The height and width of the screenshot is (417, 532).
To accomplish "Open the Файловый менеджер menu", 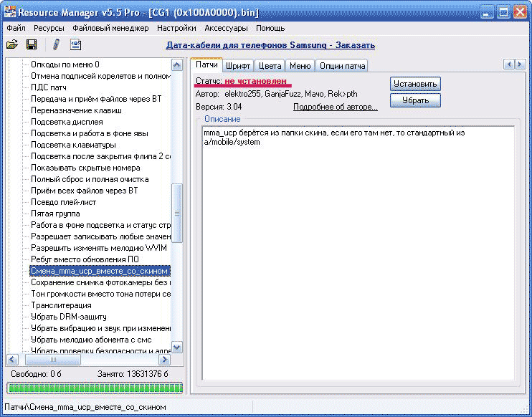I will (110, 28).
